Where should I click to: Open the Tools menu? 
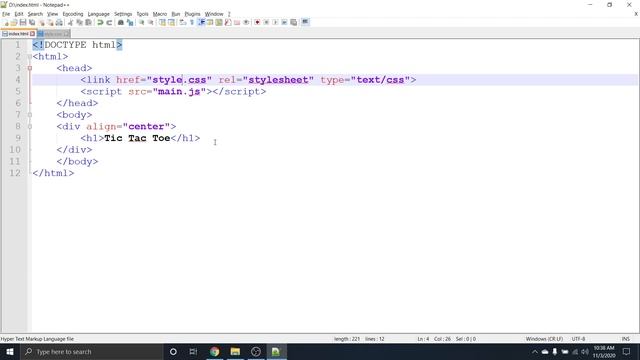click(x=142, y=14)
